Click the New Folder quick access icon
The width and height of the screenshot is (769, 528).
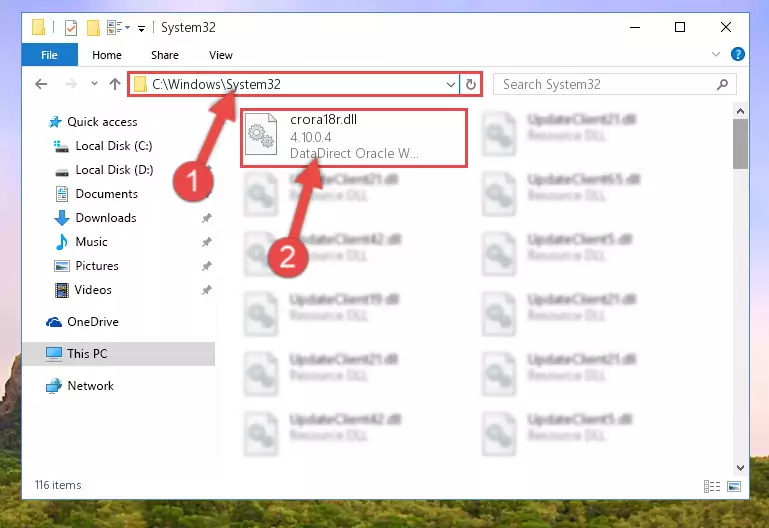(x=93, y=28)
